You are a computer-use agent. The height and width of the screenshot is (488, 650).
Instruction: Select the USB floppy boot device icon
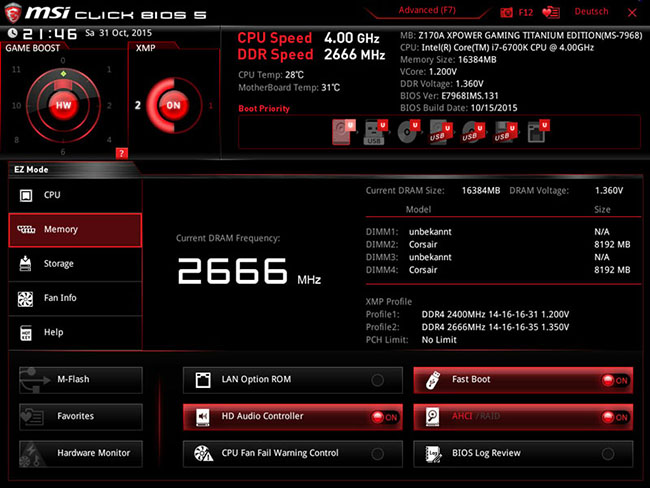[505, 132]
